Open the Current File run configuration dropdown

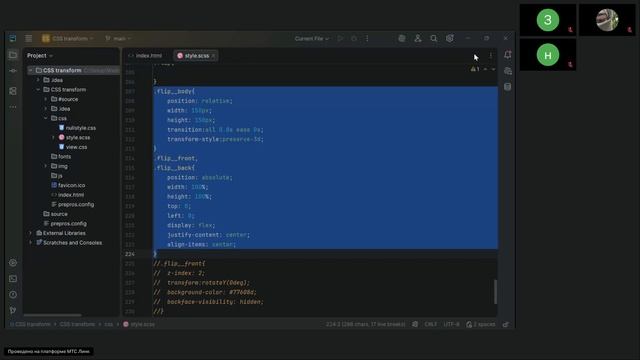[312, 38]
